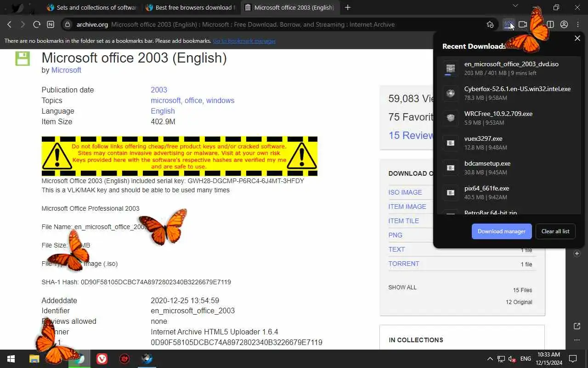
Task: Click the archive.org address bar
Action: (276, 24)
